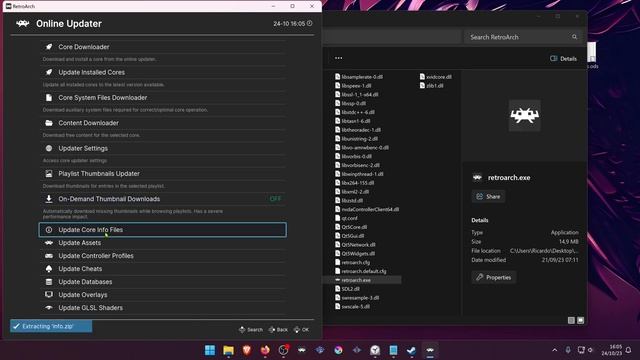Click the Search button in RetroArch footer
640x360 pixels.
click(251, 329)
